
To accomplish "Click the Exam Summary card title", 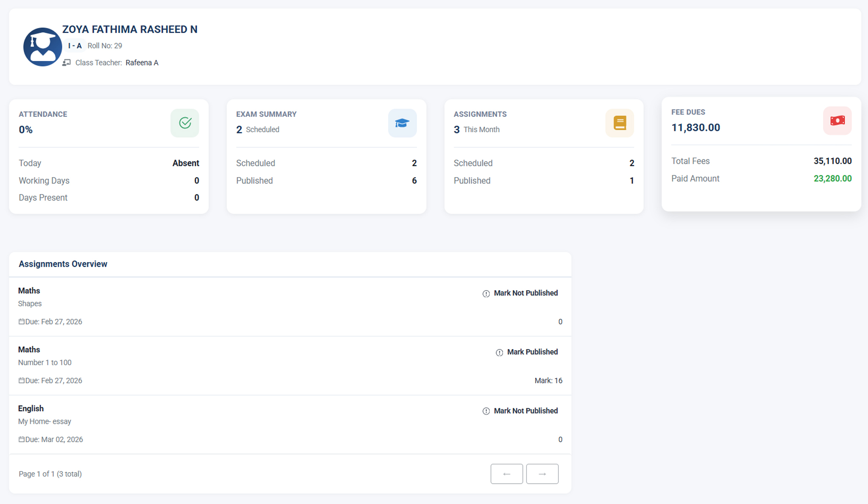I will [266, 114].
